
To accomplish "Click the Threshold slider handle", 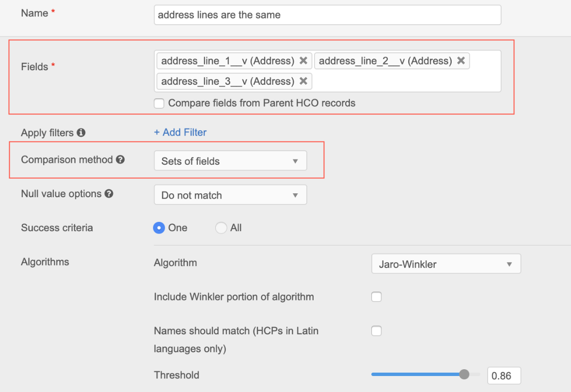I will [464, 374].
